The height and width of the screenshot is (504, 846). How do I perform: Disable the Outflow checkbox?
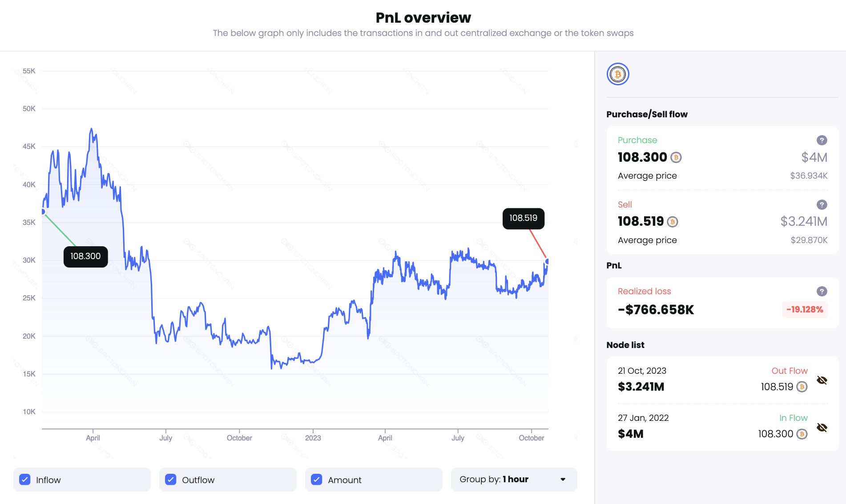coord(170,480)
